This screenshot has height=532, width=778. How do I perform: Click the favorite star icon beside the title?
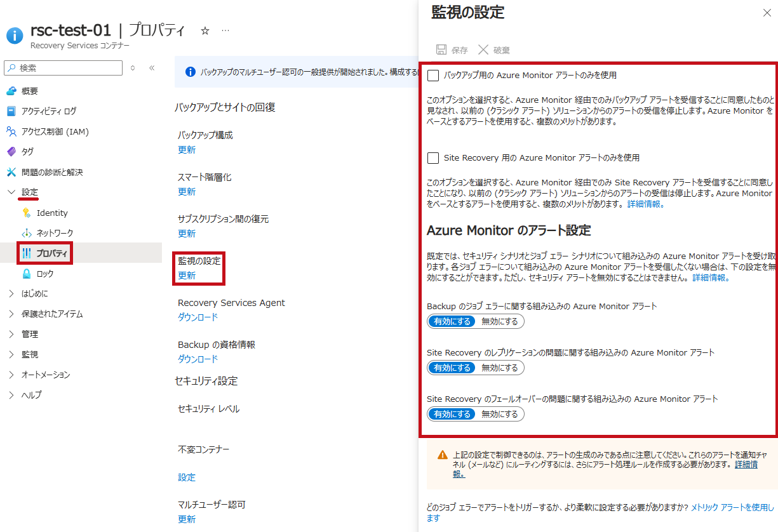205,30
